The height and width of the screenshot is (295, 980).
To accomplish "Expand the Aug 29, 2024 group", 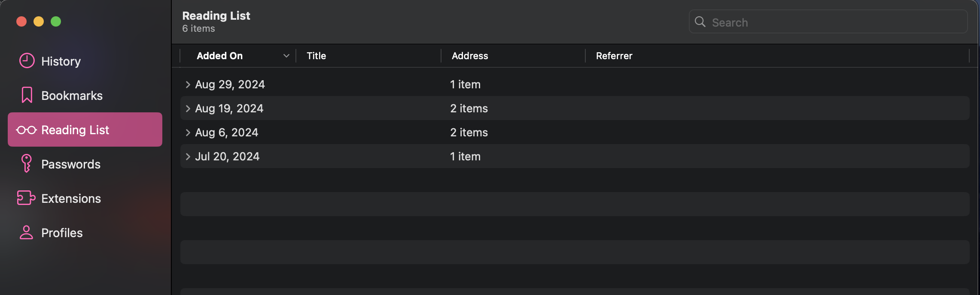I will 188,84.
